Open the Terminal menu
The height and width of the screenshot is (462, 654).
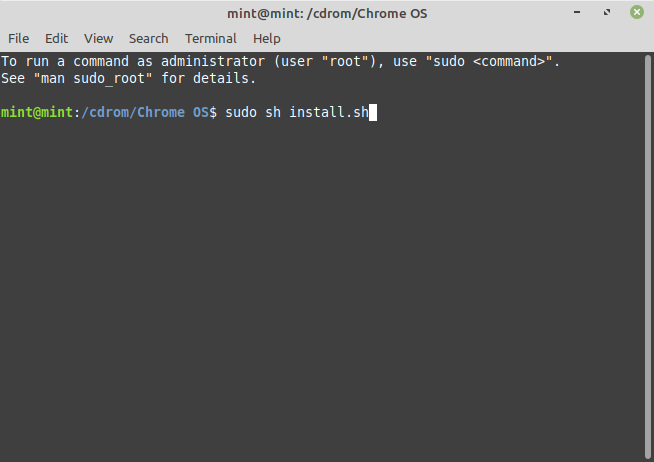[x=210, y=38]
